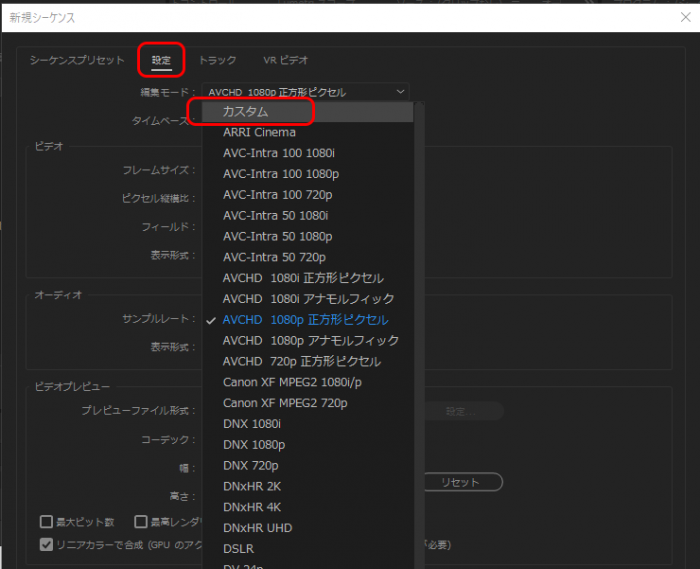Open the 設定 tab
This screenshot has height=569, width=700.
pyautogui.click(x=161, y=60)
